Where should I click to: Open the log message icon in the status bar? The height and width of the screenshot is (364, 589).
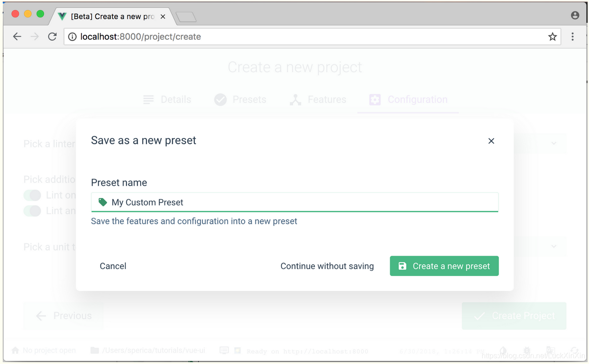[224, 351]
